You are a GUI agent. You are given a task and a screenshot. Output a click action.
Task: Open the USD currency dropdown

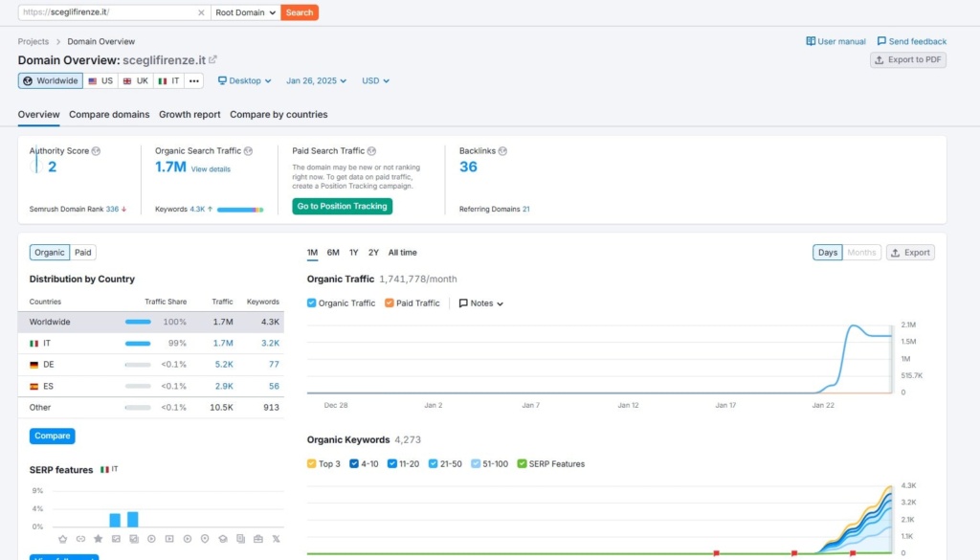(x=375, y=80)
